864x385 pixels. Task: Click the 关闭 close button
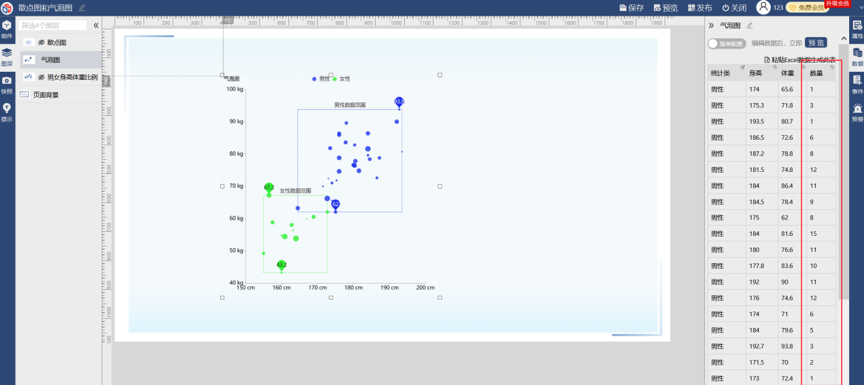point(735,8)
